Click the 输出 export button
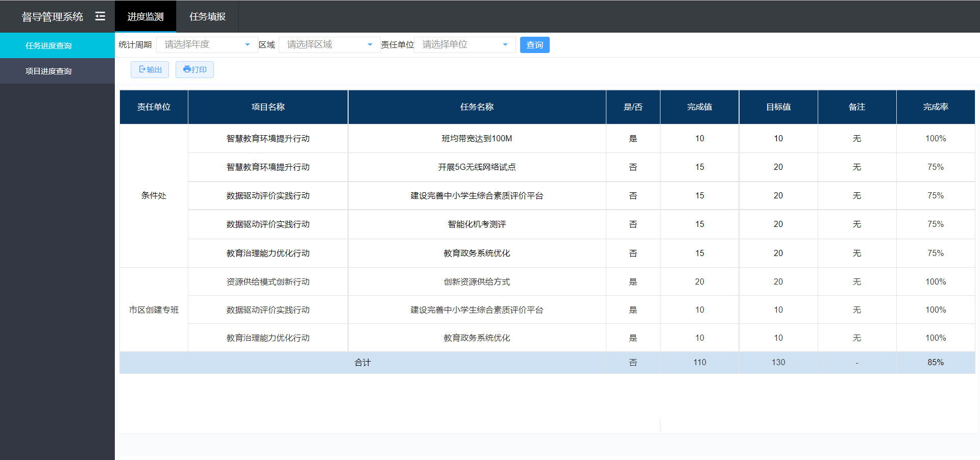The image size is (980, 460). click(x=150, y=69)
